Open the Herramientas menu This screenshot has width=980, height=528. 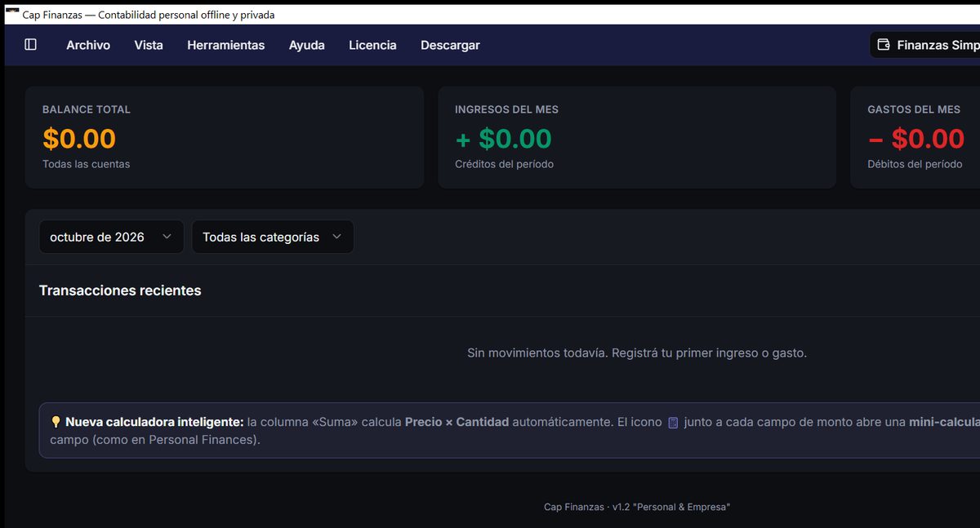pyautogui.click(x=225, y=45)
